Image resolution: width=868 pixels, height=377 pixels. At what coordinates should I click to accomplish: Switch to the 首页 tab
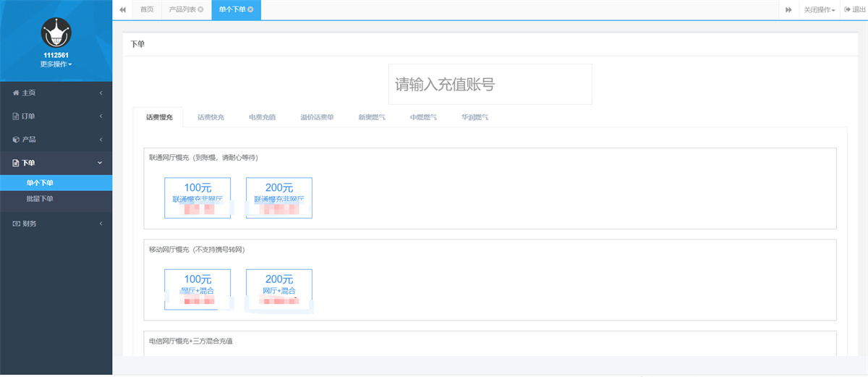[x=147, y=9]
